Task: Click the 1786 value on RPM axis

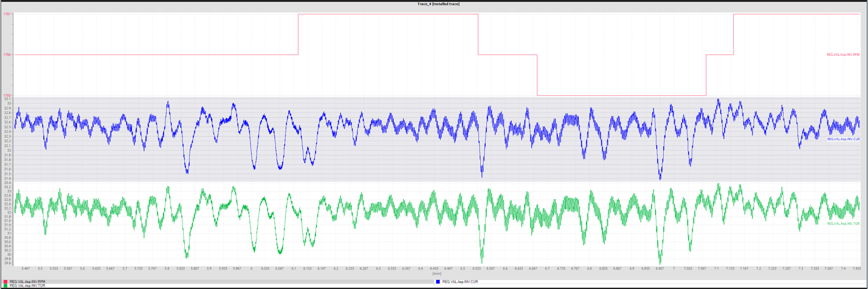Action: (x=7, y=55)
